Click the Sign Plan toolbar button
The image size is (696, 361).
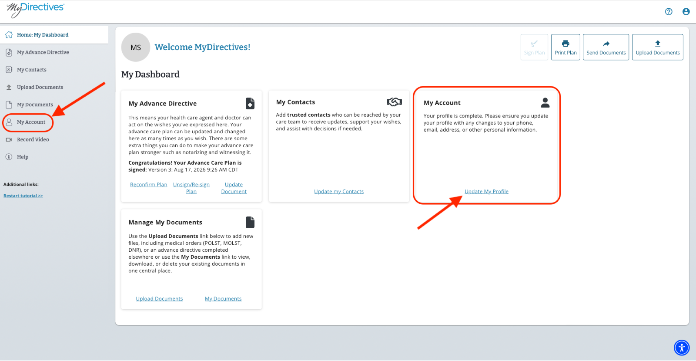click(x=534, y=47)
